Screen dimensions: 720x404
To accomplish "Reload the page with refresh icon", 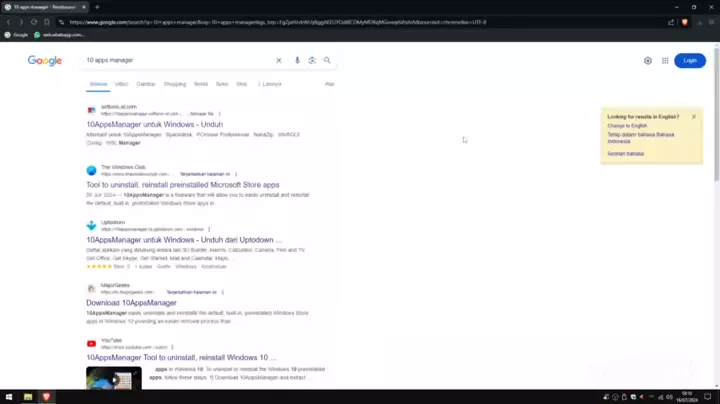I will [34, 21].
